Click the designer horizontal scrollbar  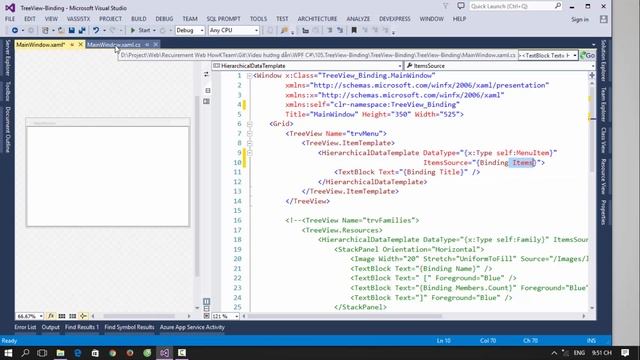140,316
